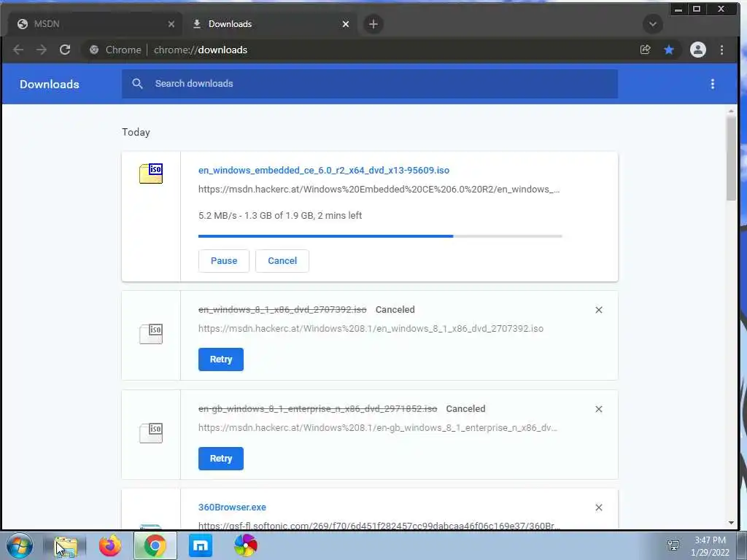
Task: Cancel the embedded CE ISO download
Action: 282,261
